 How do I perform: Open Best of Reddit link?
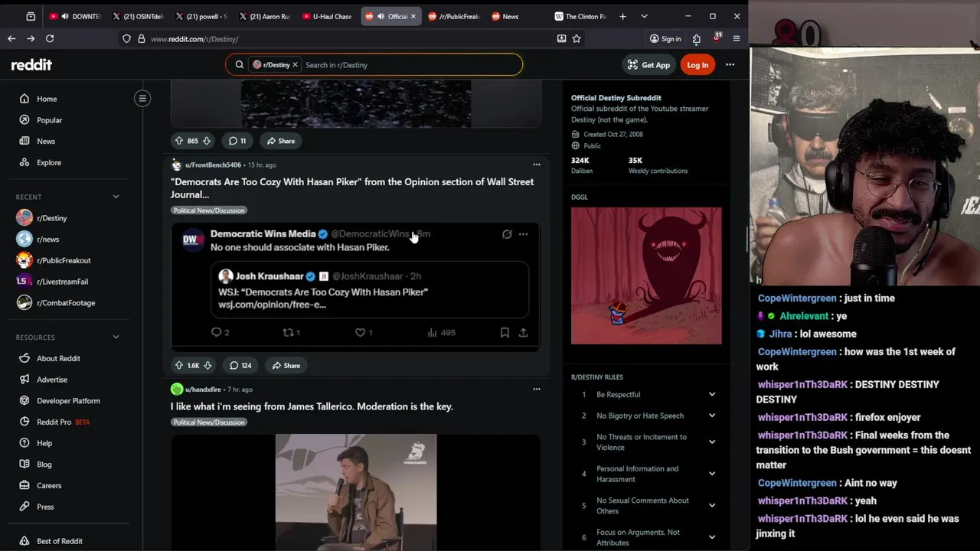pyautogui.click(x=59, y=541)
